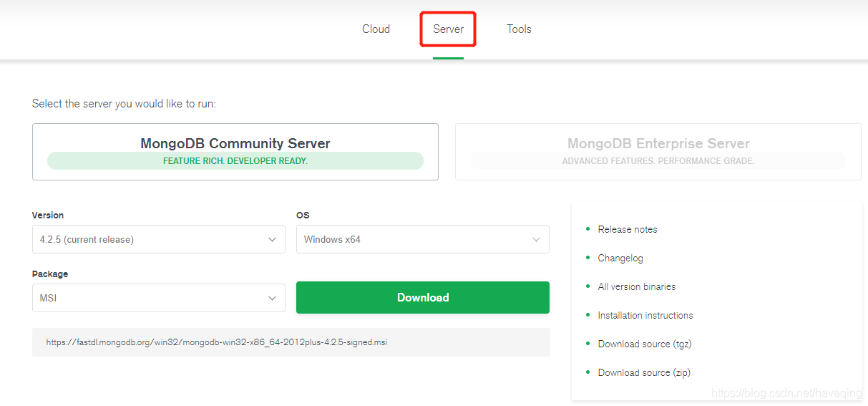Open the Release notes link
The width and height of the screenshot is (868, 406).
pyautogui.click(x=628, y=229)
